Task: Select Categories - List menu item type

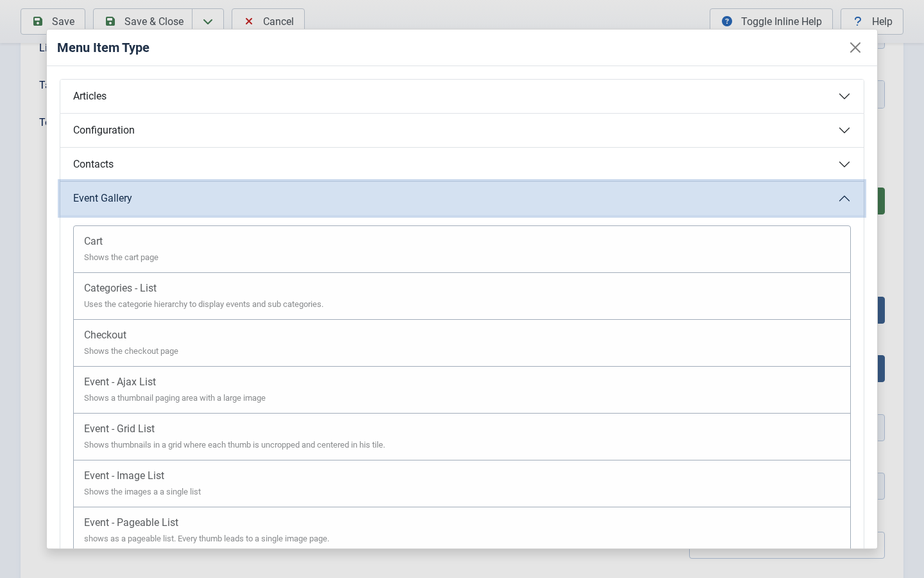Action: [462, 296]
